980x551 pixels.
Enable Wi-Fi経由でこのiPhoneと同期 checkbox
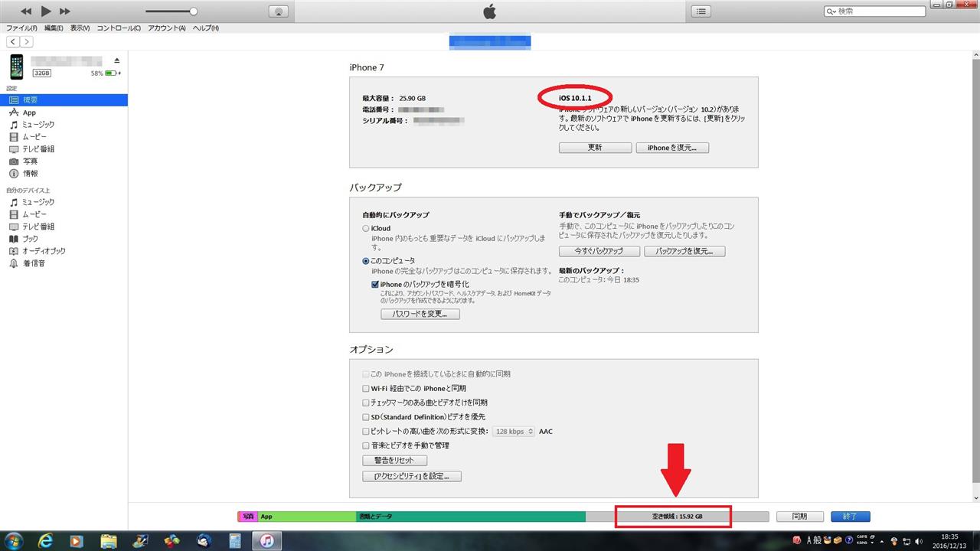366,389
